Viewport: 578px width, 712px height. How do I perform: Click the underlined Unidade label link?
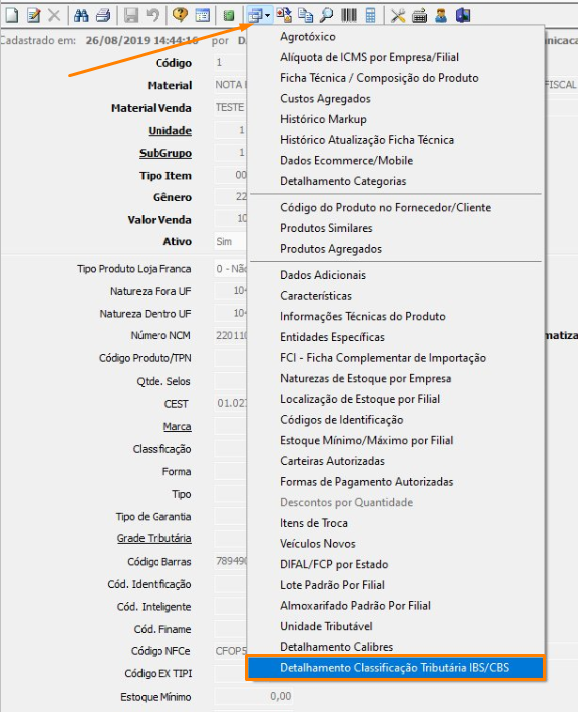point(170,131)
